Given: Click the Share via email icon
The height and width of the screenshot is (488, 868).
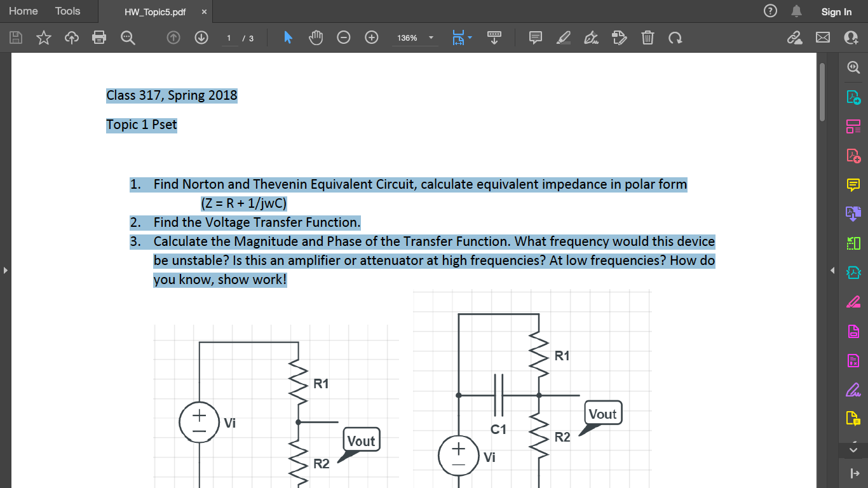Looking at the screenshot, I should point(823,37).
